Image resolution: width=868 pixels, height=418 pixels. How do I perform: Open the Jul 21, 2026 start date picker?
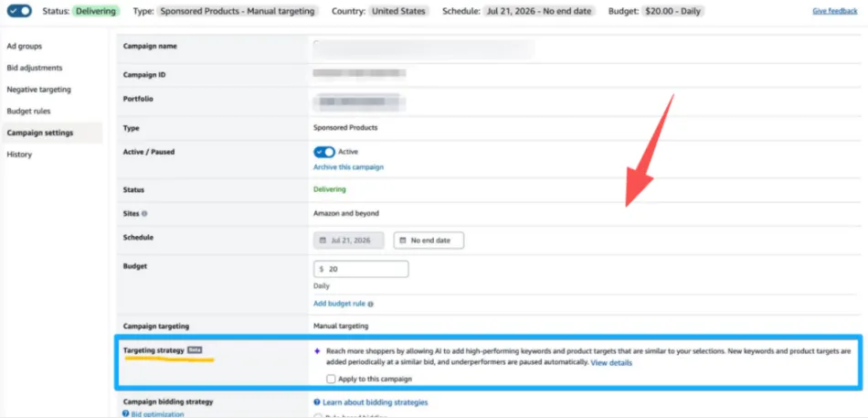pos(349,241)
